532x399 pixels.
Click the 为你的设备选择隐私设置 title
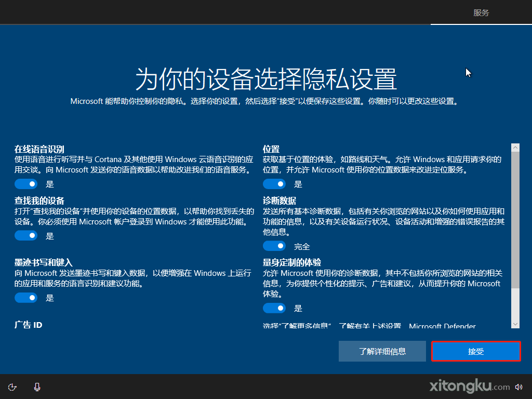click(266, 79)
